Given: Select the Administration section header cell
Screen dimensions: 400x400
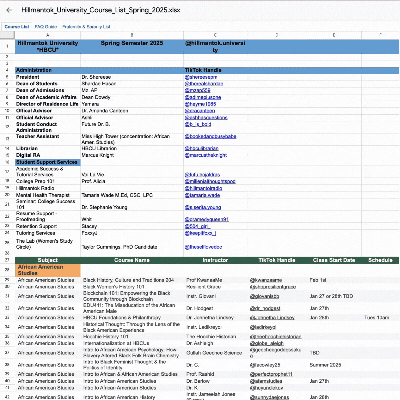Looking at the screenshot, I should click(x=48, y=70).
